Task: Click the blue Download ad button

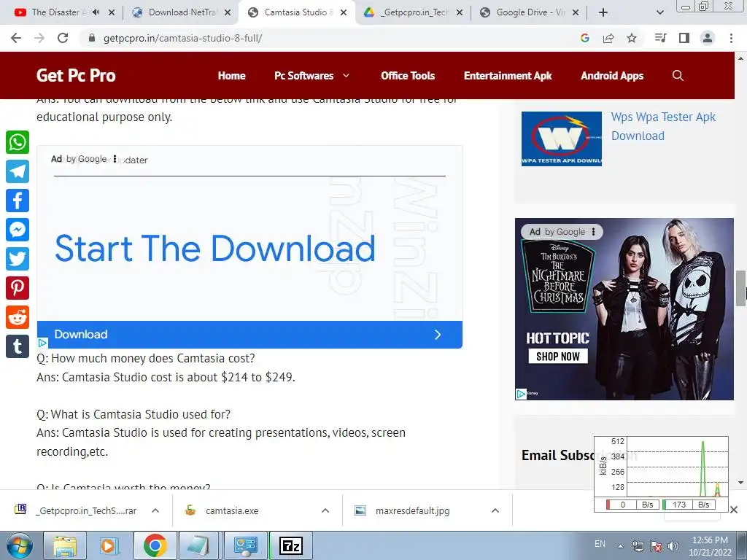Action: tap(249, 334)
